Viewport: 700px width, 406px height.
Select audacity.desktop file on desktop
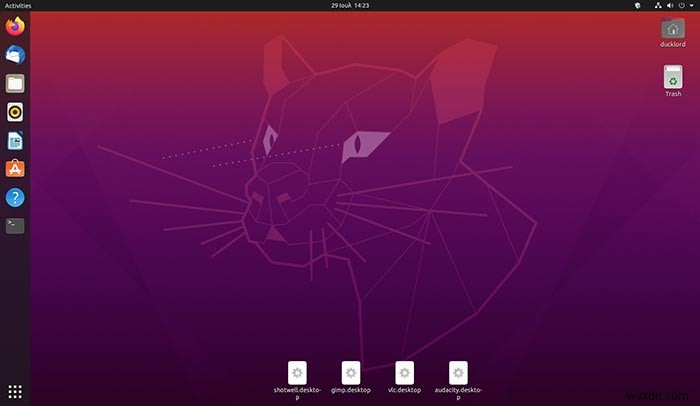point(458,380)
